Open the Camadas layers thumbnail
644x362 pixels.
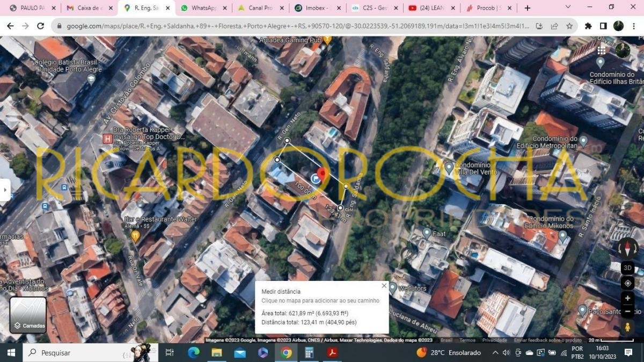click(28, 315)
